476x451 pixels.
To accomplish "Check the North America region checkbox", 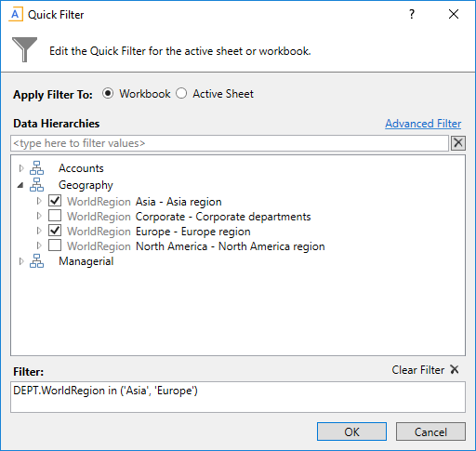I will (55, 245).
